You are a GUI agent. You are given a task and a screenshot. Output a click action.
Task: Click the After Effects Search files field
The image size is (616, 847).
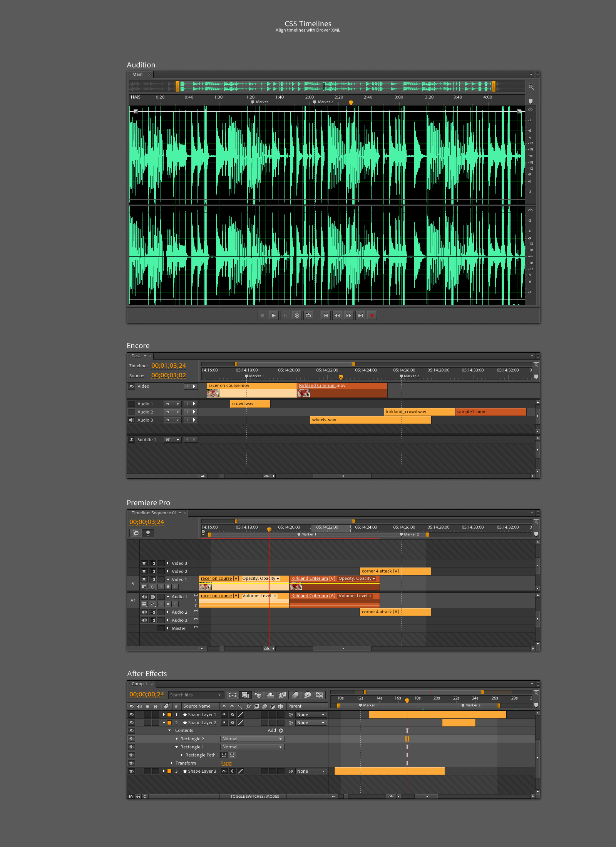click(196, 695)
